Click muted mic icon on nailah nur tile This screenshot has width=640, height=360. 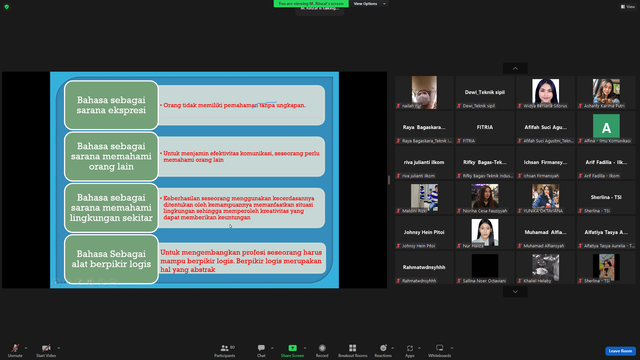(398, 106)
